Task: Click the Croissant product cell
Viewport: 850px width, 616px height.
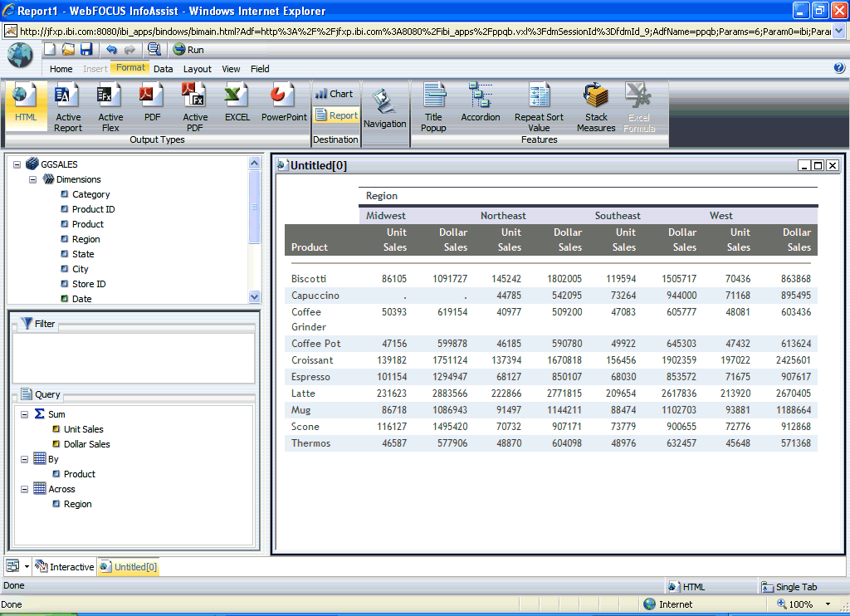Action: pyautogui.click(x=312, y=360)
